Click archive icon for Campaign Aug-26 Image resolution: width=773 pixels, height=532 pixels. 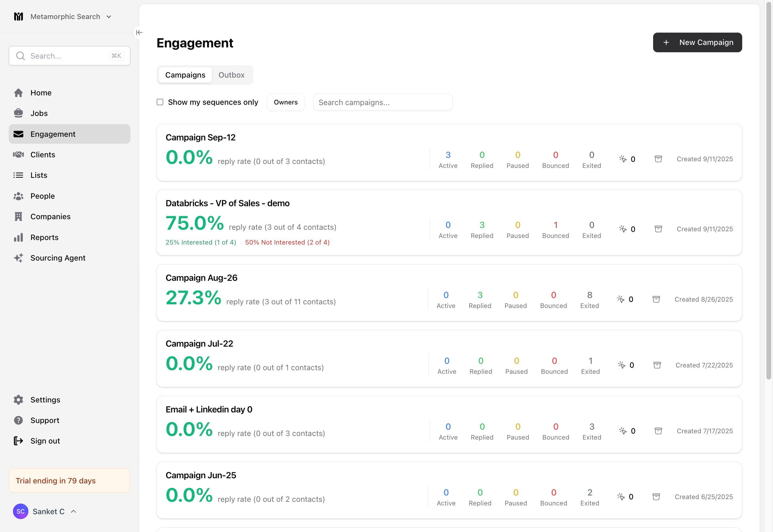(656, 299)
